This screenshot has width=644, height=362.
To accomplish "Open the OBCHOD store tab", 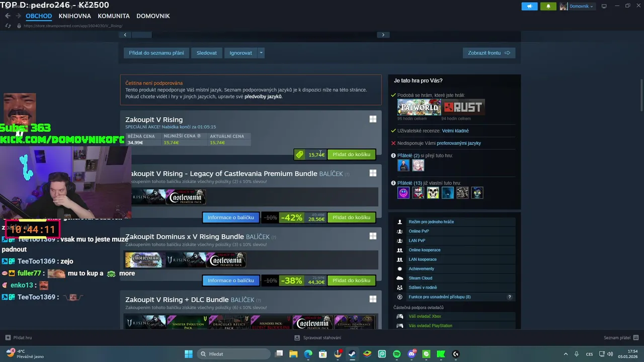I will tap(39, 16).
